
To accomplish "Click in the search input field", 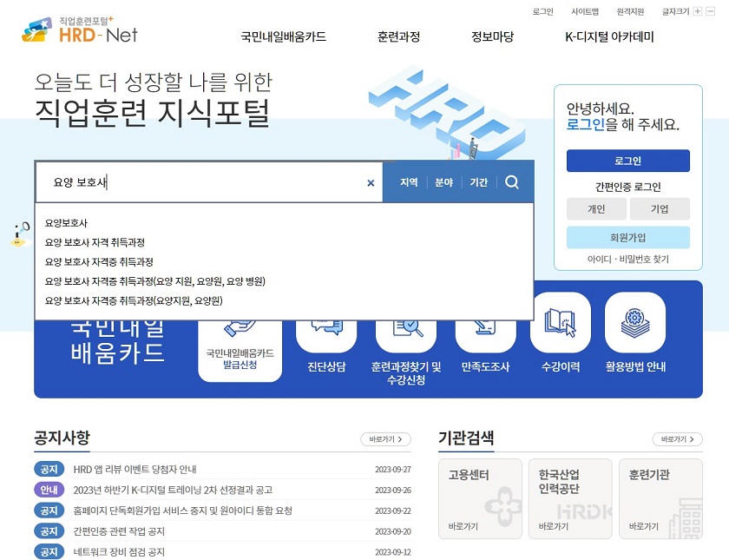I will tap(209, 182).
